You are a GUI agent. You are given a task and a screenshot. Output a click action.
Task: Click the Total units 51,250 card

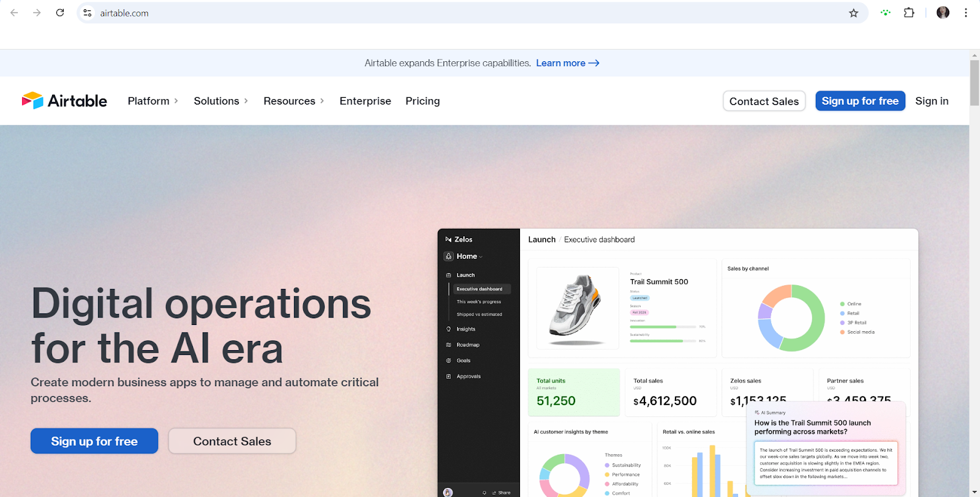click(x=574, y=392)
